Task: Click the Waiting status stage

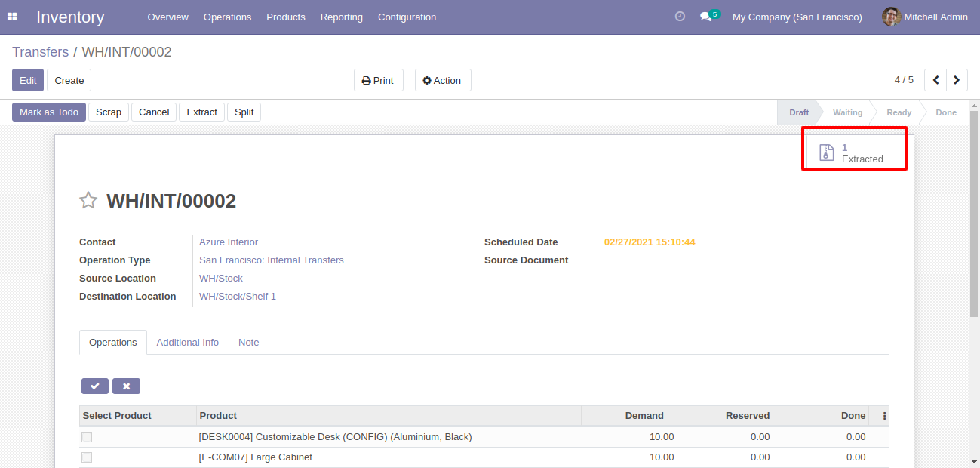Action: 847,112
